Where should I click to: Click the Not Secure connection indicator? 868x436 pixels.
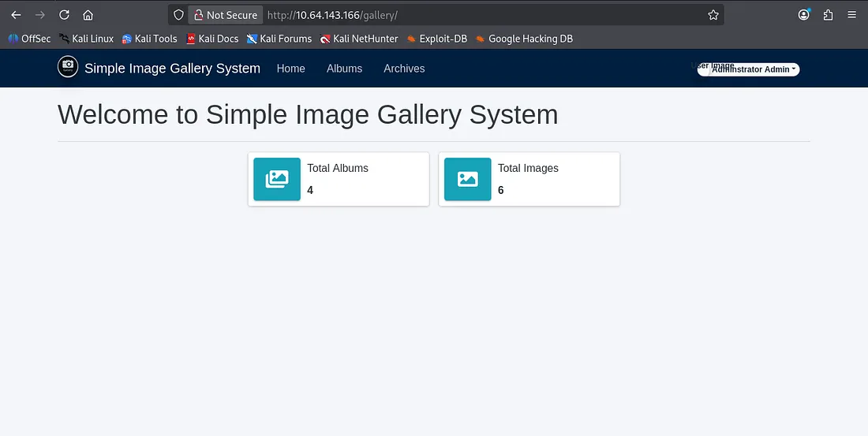[224, 15]
